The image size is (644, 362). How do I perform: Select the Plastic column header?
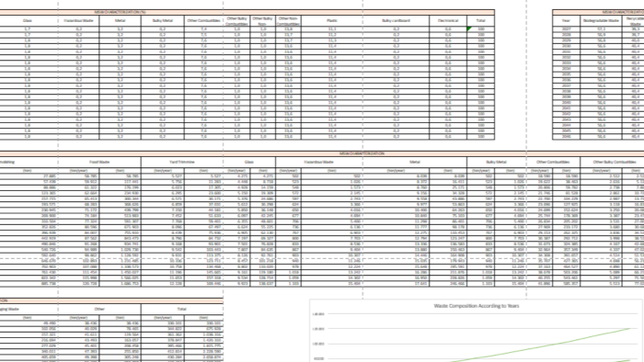coord(332,20)
